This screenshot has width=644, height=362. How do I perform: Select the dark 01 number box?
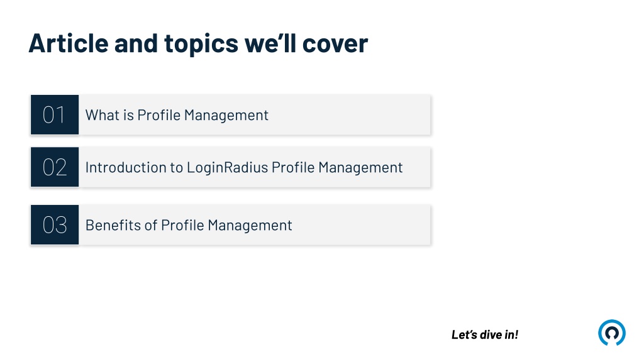click(x=55, y=114)
